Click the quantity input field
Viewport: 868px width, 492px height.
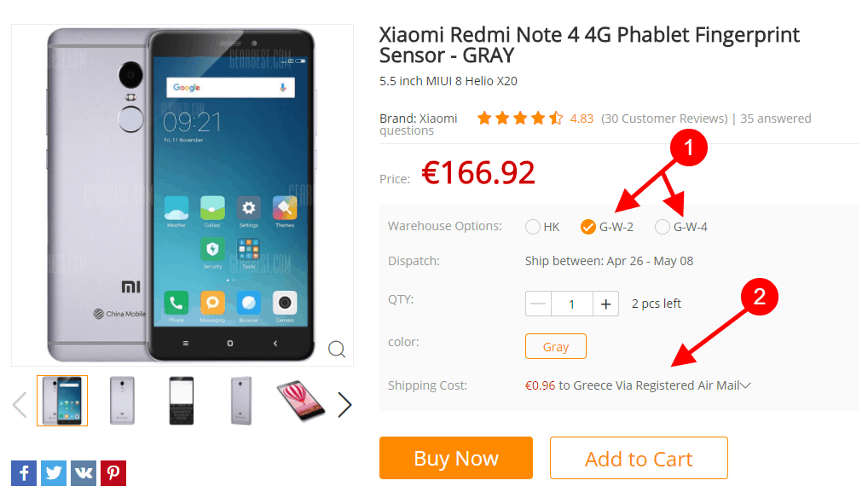572,304
